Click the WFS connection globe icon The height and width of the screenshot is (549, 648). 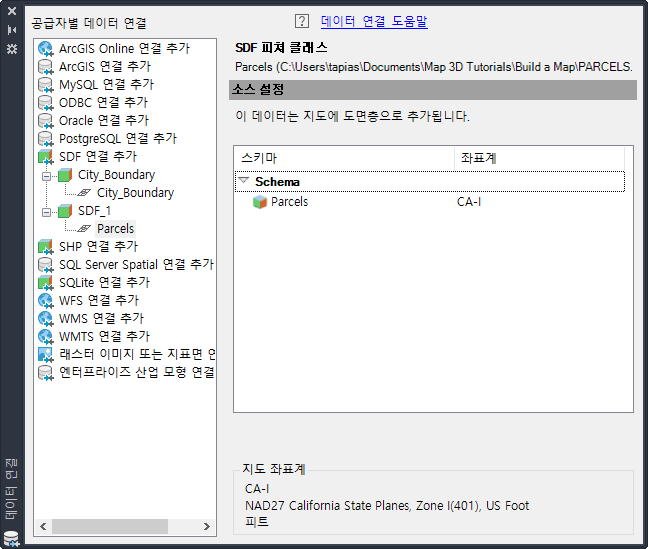click(45, 301)
